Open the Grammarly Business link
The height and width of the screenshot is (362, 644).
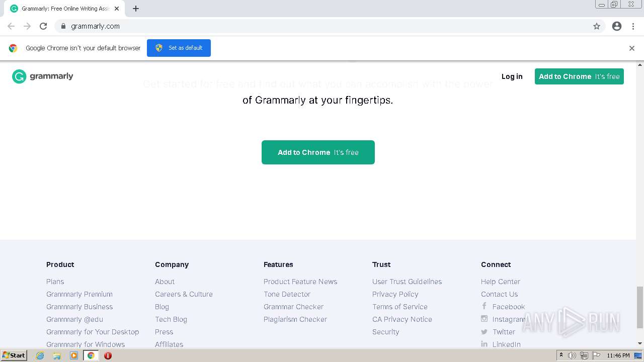click(x=79, y=307)
